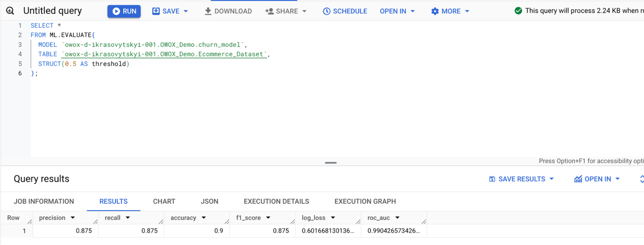
Task: Click the Ecommerce_Dataset table path link
Action: [x=164, y=54]
